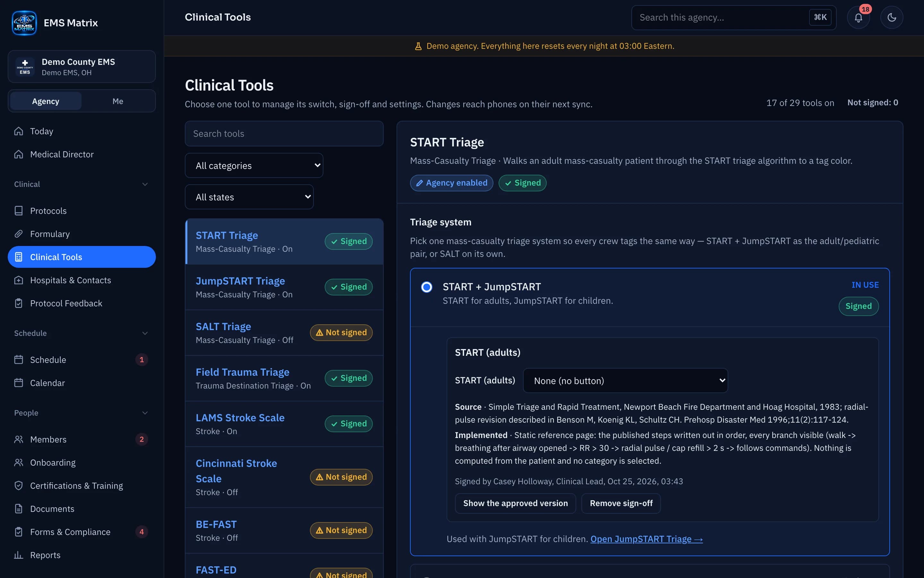This screenshot has height=578, width=924.
Task: Click the Today home icon
Action: pyautogui.click(x=19, y=131)
